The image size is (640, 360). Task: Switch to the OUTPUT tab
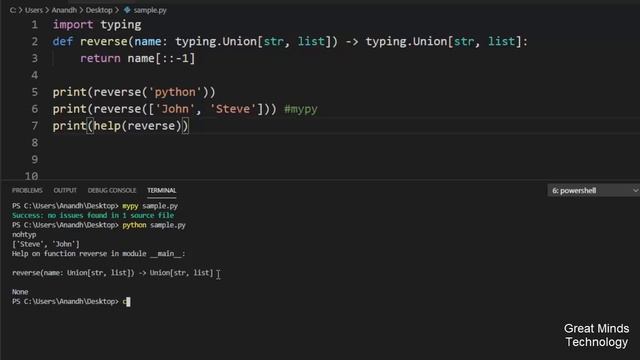click(65, 191)
